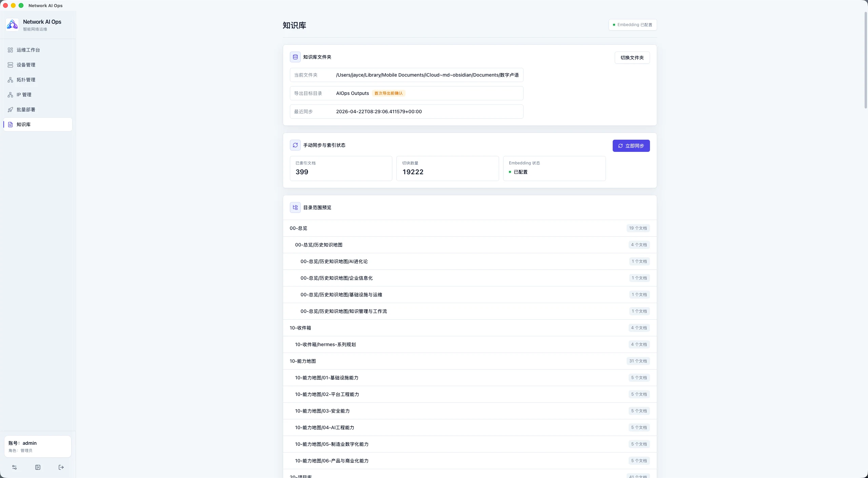Image resolution: width=868 pixels, height=478 pixels.
Task: Click the 19 个文档 count badge
Action: (638, 228)
